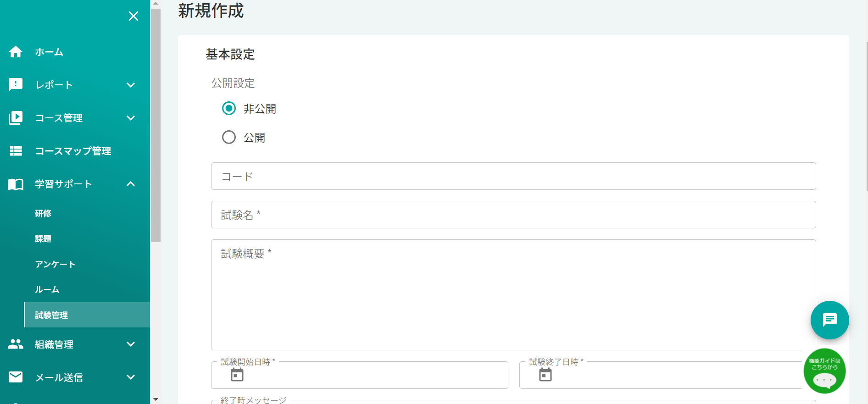Click the sidebar scrollbar down arrow
The image size is (868, 404).
click(x=156, y=399)
